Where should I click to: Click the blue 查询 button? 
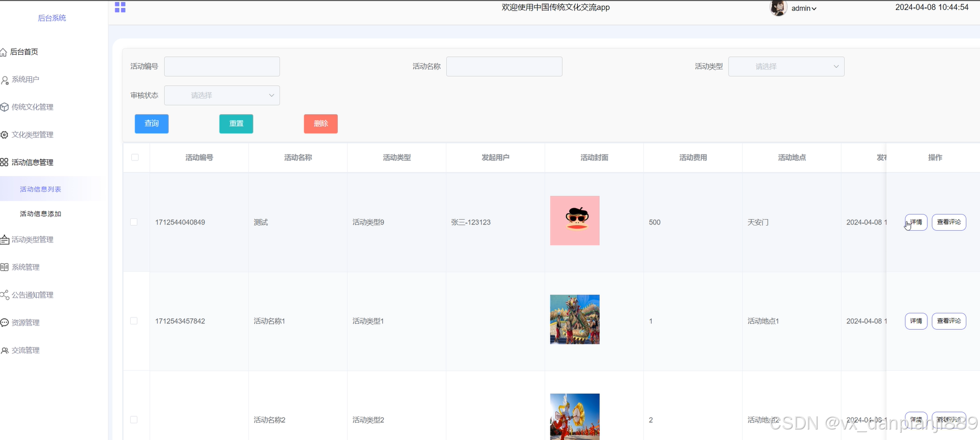point(152,124)
